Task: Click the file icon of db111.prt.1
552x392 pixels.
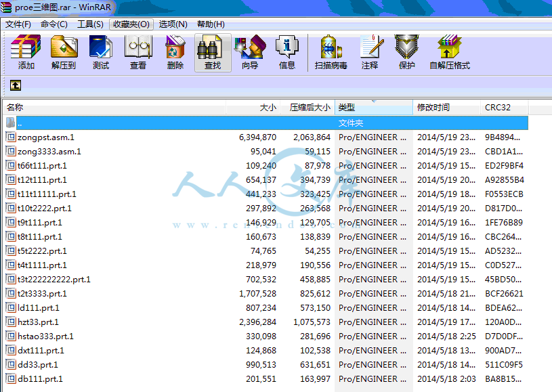Action: 12,378
